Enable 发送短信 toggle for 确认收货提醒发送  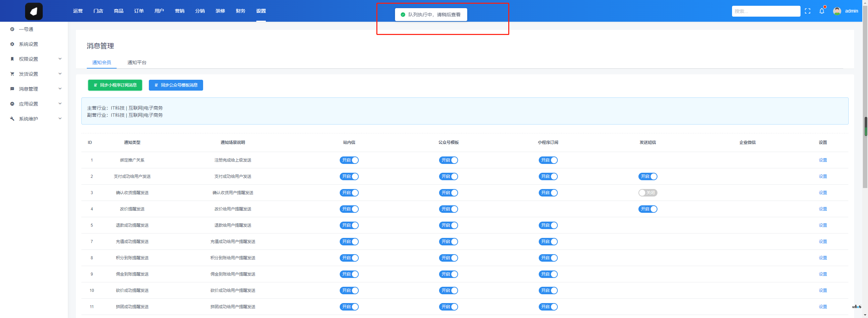(648, 193)
